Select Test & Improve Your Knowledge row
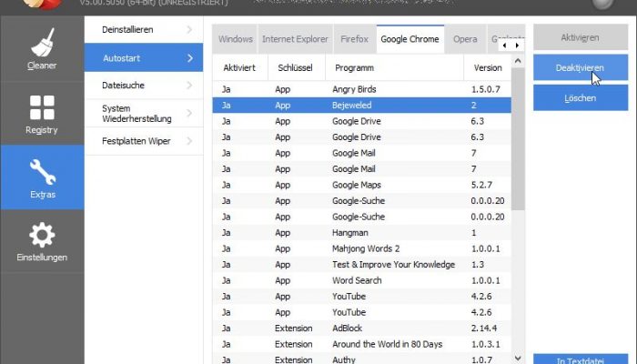Viewport: 637px width, 364px height. pyautogui.click(x=361, y=265)
